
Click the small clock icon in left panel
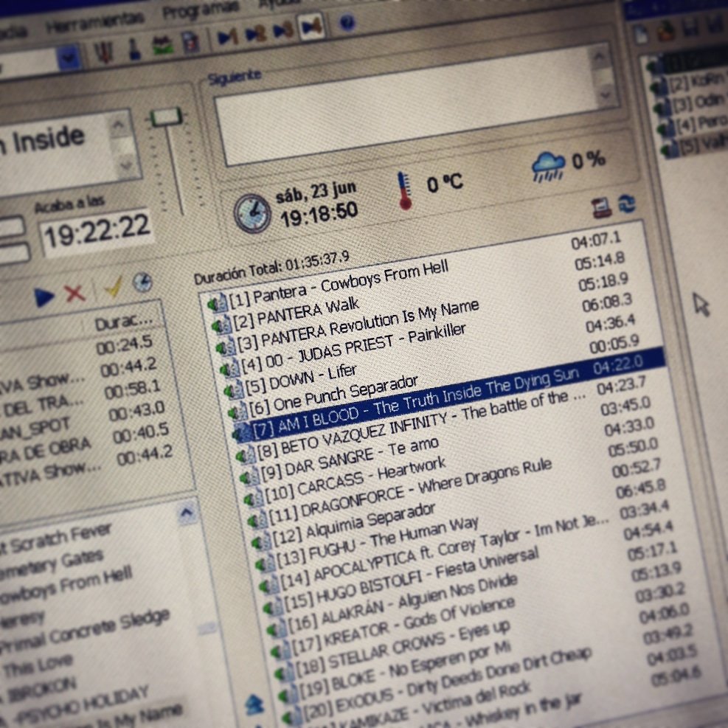coord(142,282)
